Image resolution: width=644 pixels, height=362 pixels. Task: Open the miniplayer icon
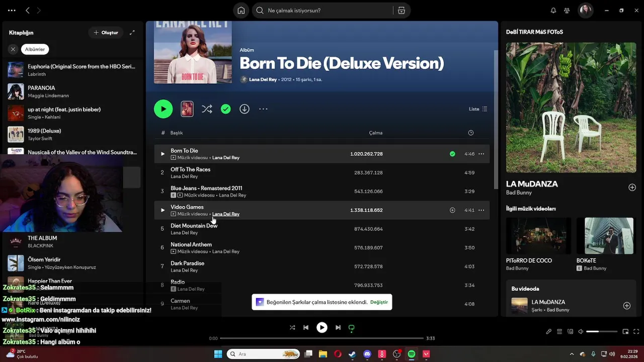click(x=626, y=332)
